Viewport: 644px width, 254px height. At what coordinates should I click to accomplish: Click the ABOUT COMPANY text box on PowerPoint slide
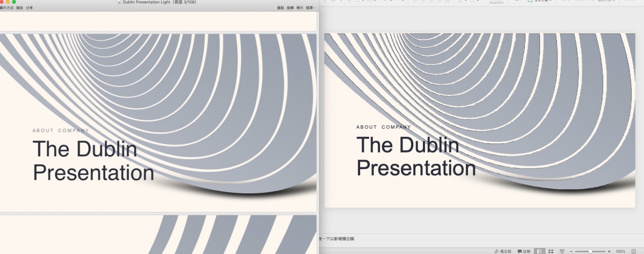383,127
